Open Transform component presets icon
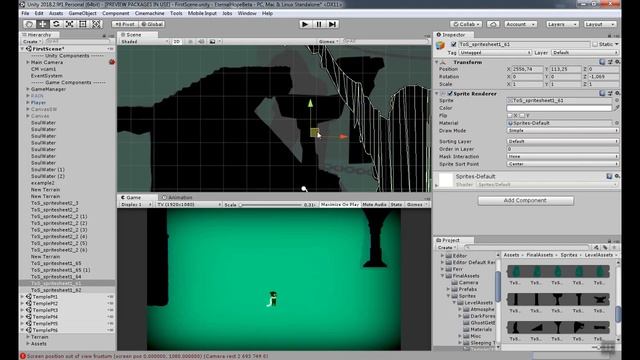Viewport: 640px width, 360px height. tap(610, 62)
